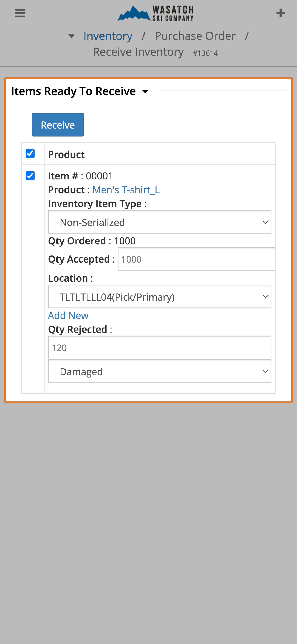Click the #13614 order number
Image resolution: width=297 pixels, height=644 pixels.
[x=205, y=53]
